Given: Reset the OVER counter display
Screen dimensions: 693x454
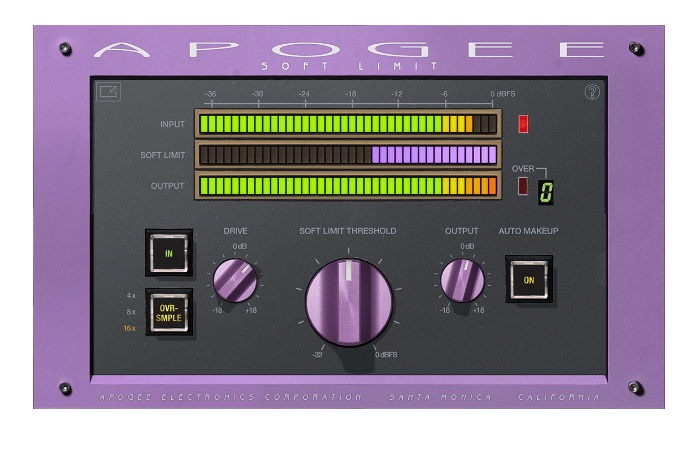Looking at the screenshot, I should click(x=546, y=192).
